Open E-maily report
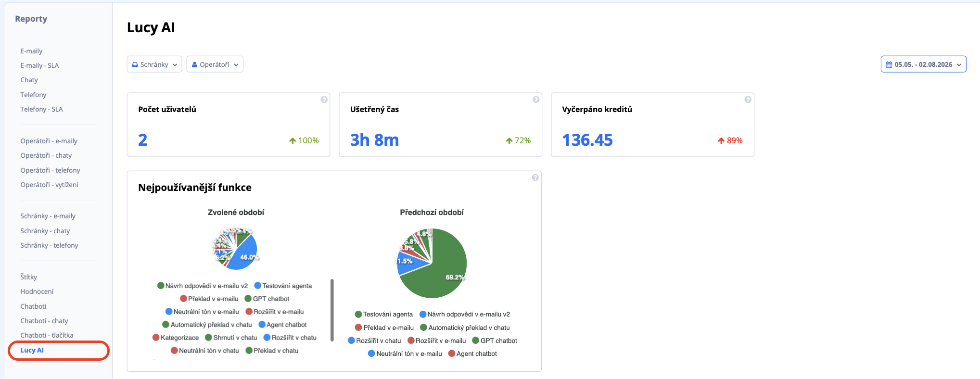 pos(31,51)
